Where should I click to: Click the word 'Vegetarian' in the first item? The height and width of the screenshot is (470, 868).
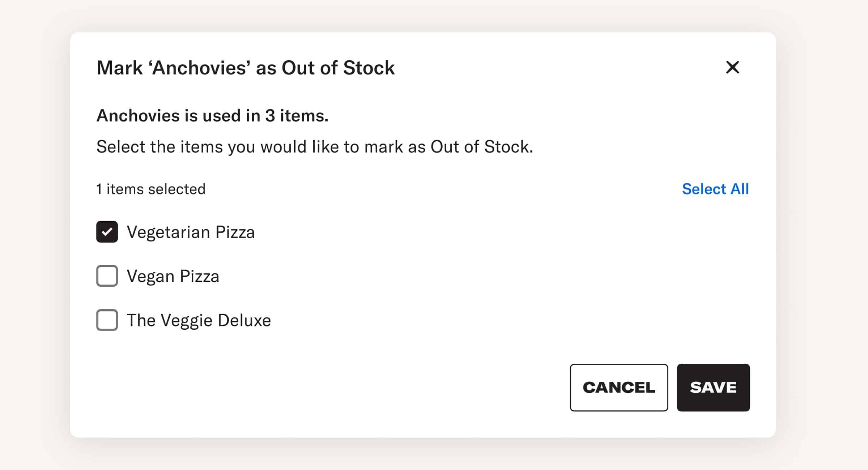click(168, 232)
